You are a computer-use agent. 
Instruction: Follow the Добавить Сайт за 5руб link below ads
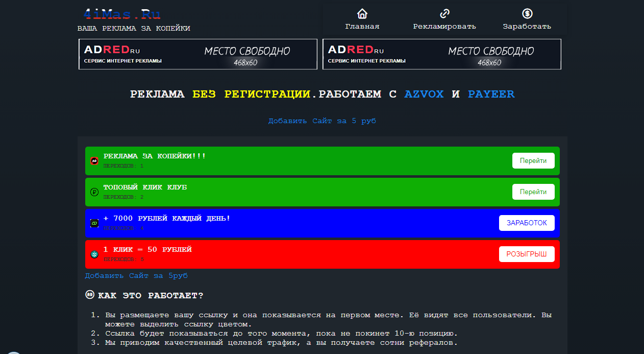[x=136, y=276]
